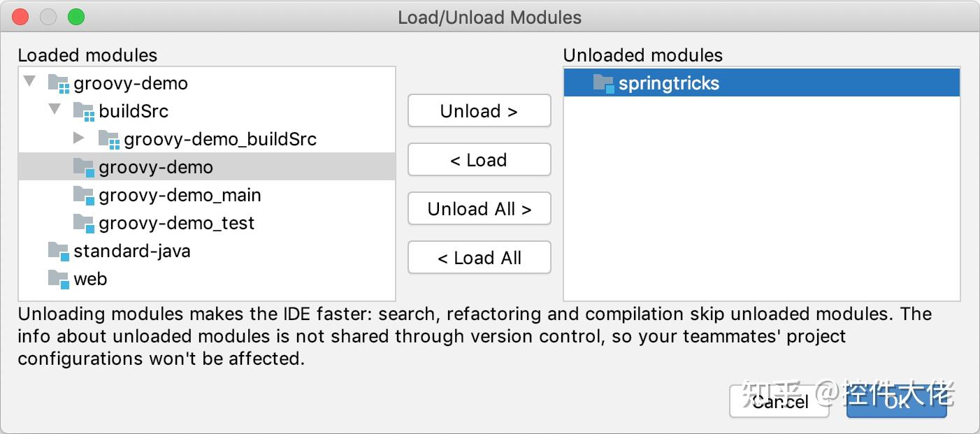The image size is (980, 434).
Task: Collapse the buildSrc tree node
Action: (55, 109)
